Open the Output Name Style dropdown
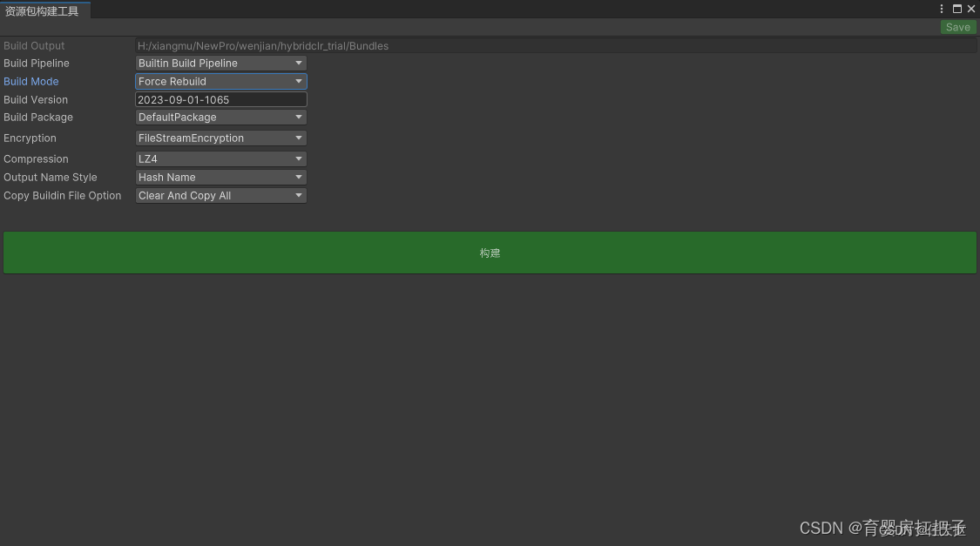 220,177
